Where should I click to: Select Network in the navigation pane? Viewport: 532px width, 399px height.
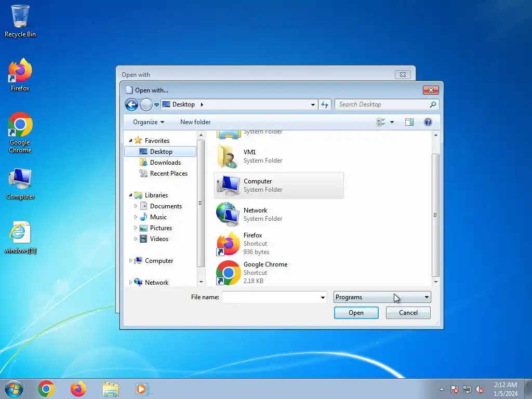pos(156,282)
